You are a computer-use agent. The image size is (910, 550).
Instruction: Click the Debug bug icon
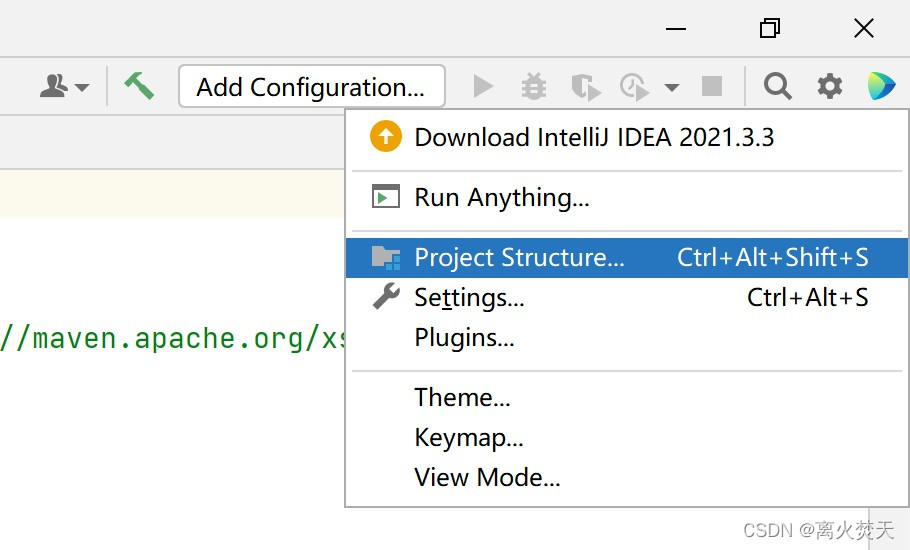tap(533, 86)
